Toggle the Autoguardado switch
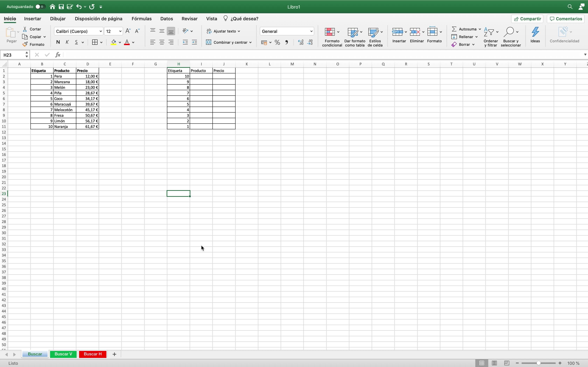Viewport: 588px width, 367px height. click(x=40, y=7)
